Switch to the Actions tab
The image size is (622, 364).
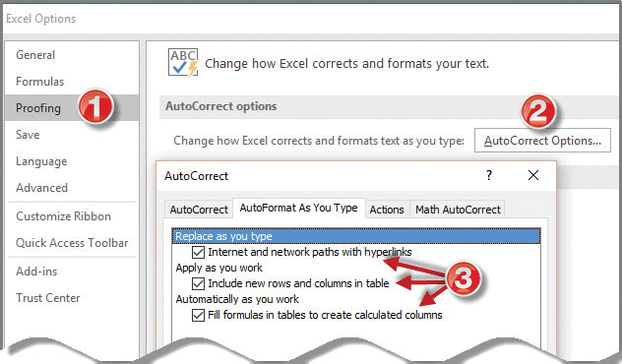coord(387,210)
